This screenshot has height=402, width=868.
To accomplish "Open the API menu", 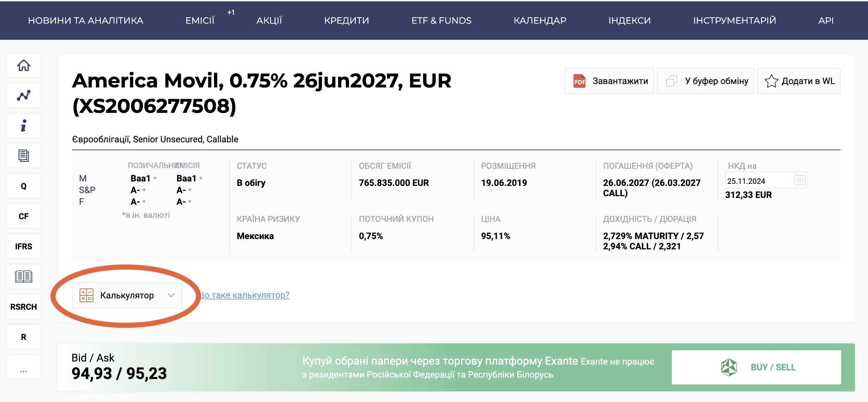I will pyautogui.click(x=826, y=21).
